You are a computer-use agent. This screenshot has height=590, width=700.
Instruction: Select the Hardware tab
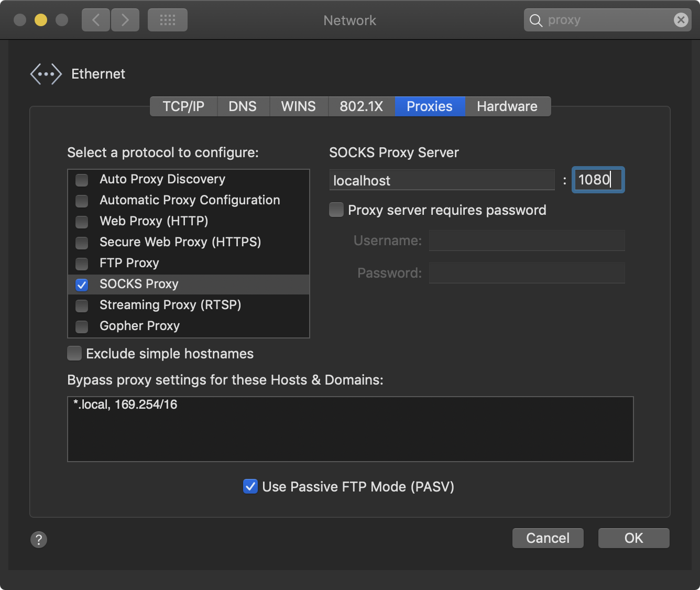[x=507, y=106]
